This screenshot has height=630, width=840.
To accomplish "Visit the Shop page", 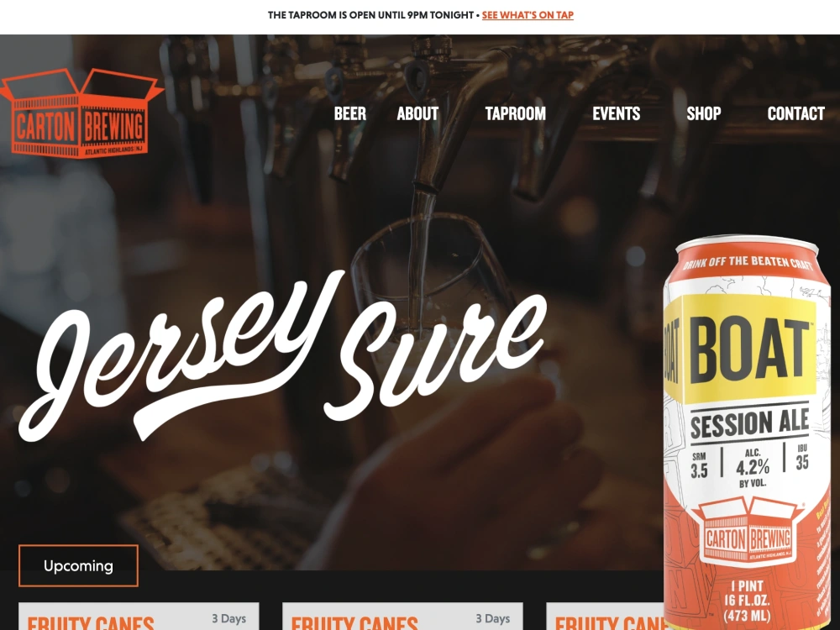I will click(x=703, y=113).
